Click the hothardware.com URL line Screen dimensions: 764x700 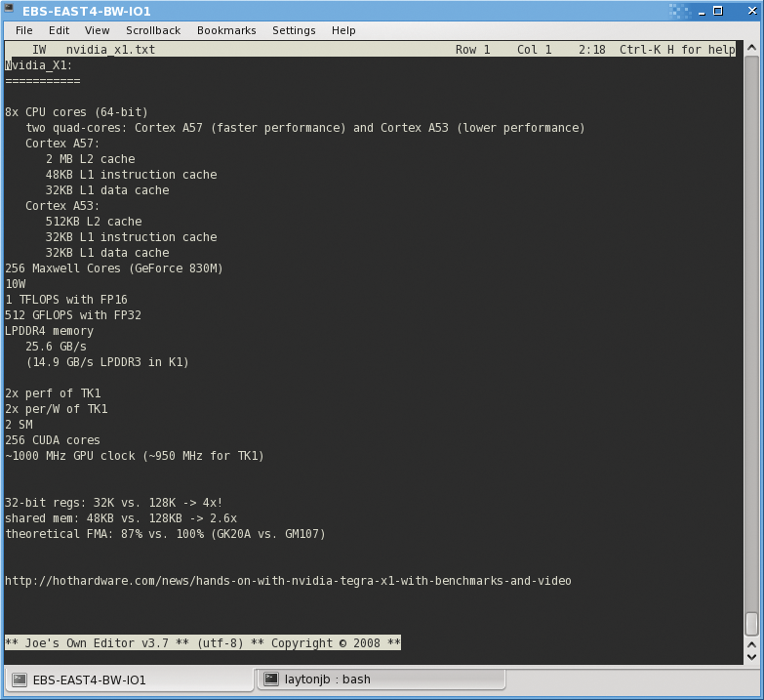288,581
